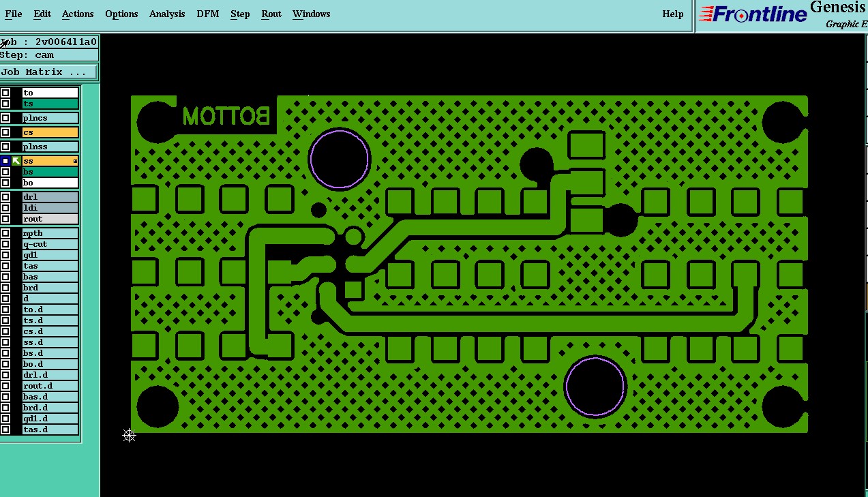Toggle display checkbox for layer npth
Image resolution: width=868 pixels, height=497 pixels.
[5, 233]
